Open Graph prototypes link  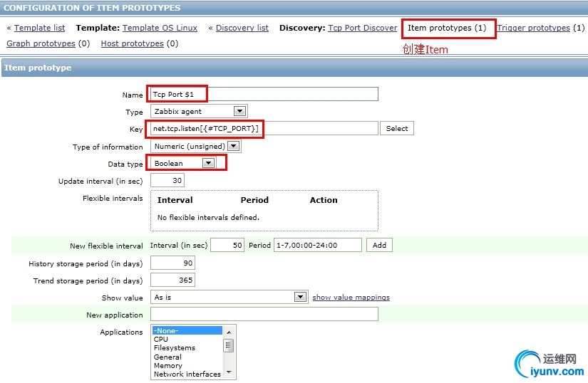(41, 43)
